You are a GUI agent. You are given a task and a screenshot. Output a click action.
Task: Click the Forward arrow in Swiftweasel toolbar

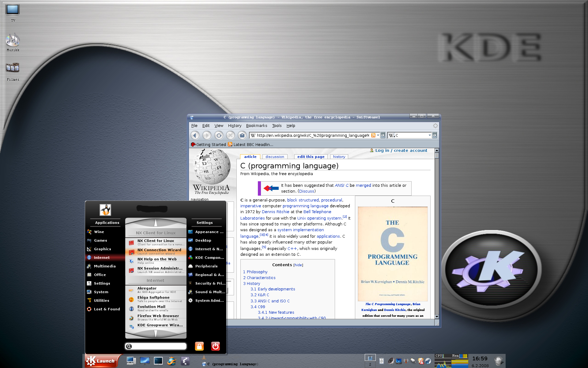click(x=207, y=135)
